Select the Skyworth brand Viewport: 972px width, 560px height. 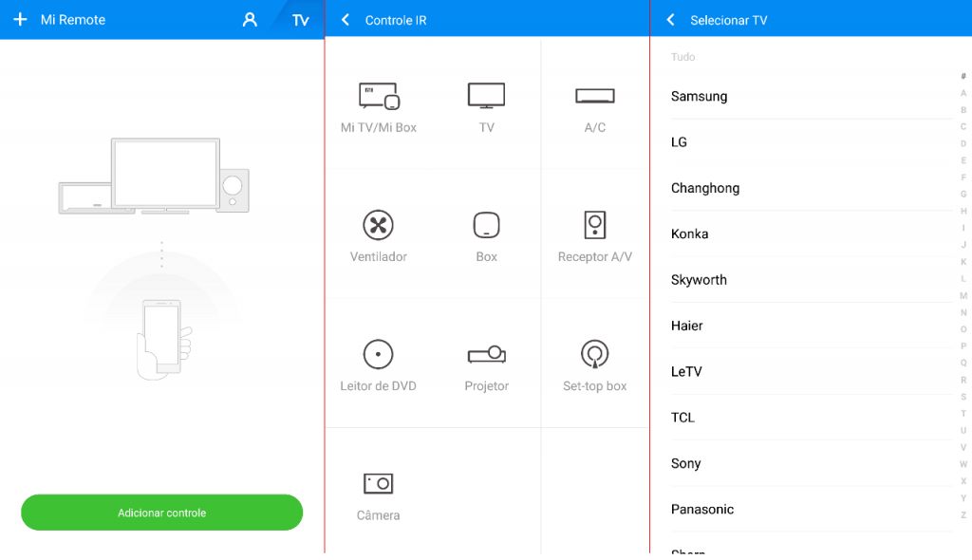tap(812, 280)
